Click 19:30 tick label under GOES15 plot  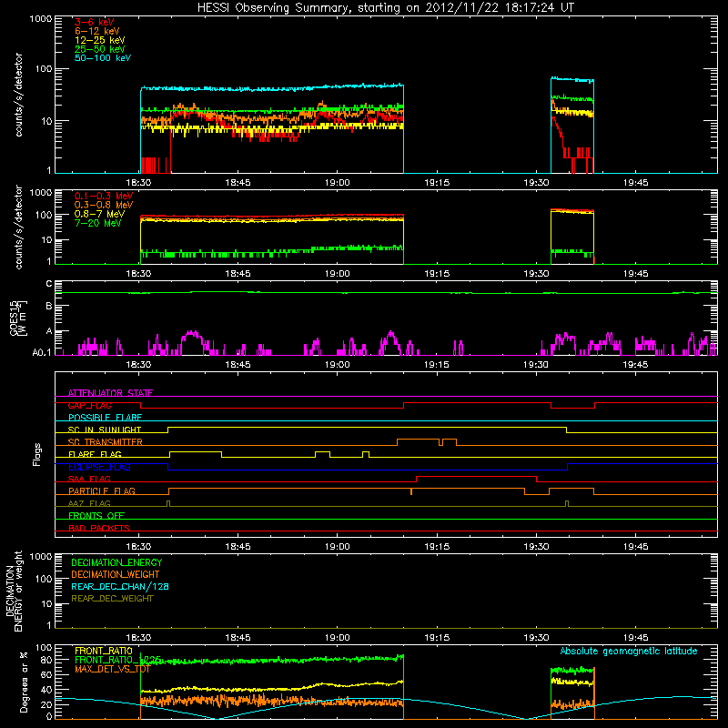tap(536, 365)
